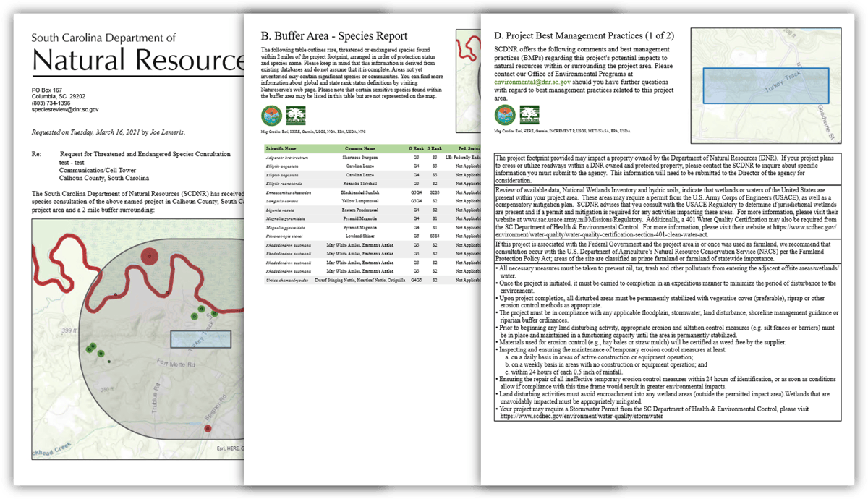Click the green tree logo on Best Management Practices page

[530, 114]
